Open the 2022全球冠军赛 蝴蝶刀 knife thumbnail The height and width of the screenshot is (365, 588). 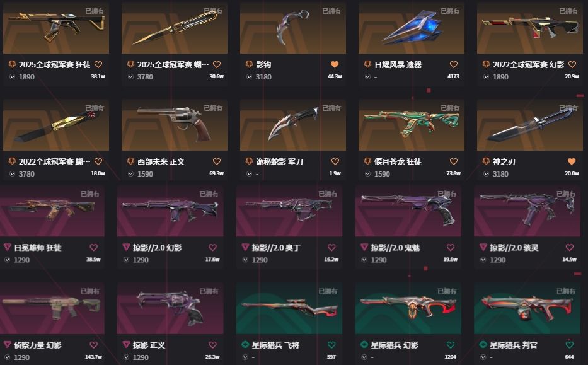click(x=56, y=125)
